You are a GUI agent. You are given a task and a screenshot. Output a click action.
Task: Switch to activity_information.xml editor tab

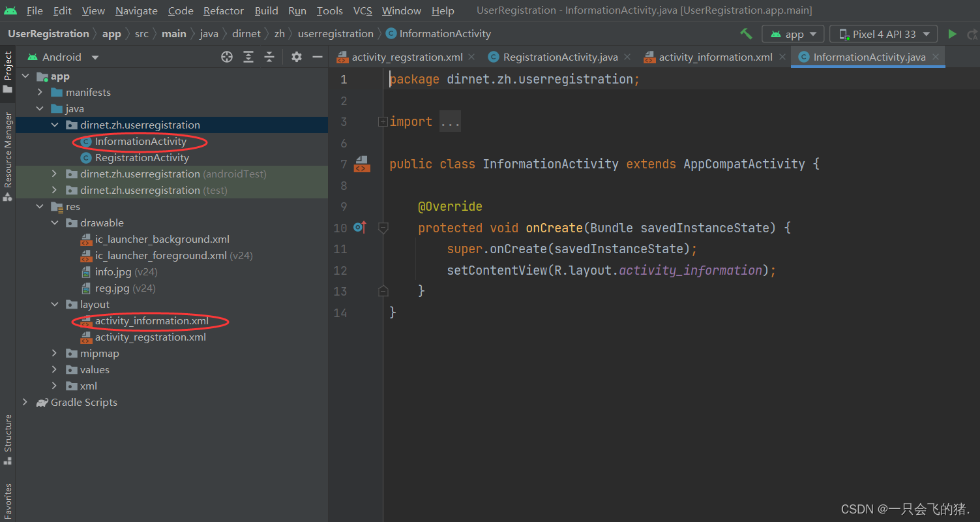pos(715,57)
